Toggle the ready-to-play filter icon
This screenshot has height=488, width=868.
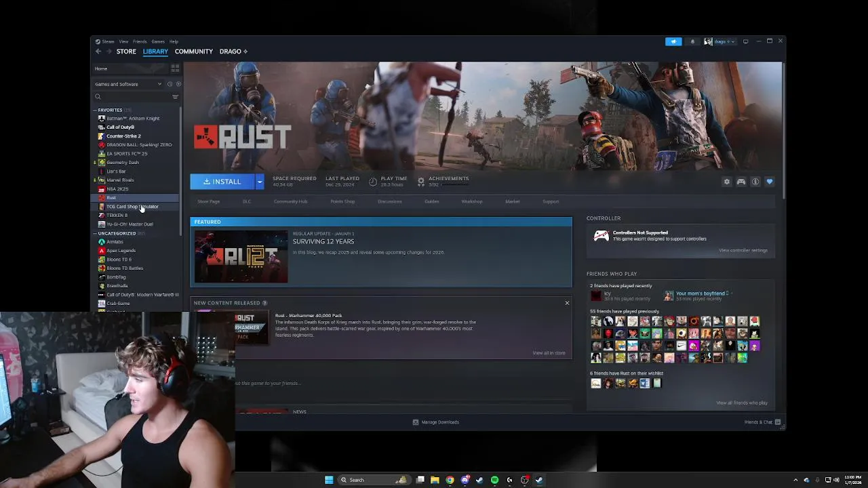[x=178, y=84]
